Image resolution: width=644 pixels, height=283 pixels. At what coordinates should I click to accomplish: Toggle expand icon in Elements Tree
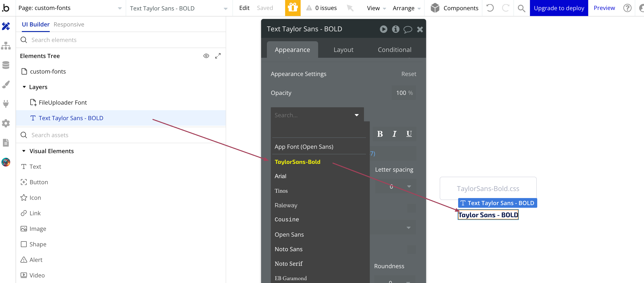(x=218, y=56)
